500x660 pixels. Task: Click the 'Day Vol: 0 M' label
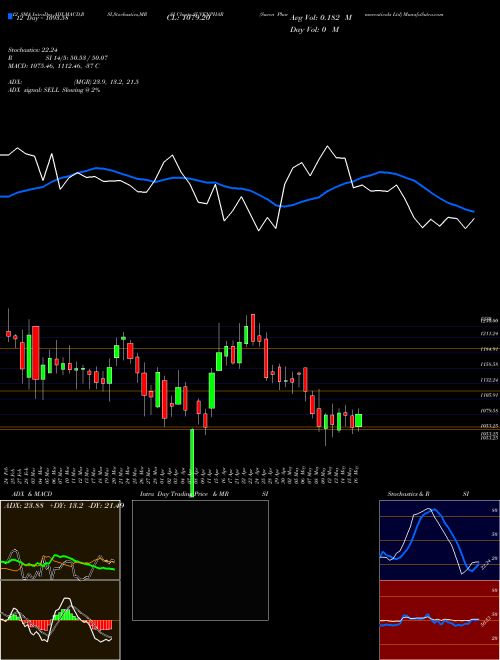314,30
